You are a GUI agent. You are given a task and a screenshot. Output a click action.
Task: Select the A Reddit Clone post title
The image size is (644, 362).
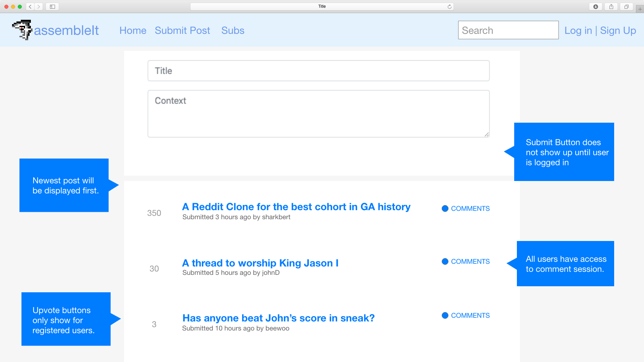point(297,206)
